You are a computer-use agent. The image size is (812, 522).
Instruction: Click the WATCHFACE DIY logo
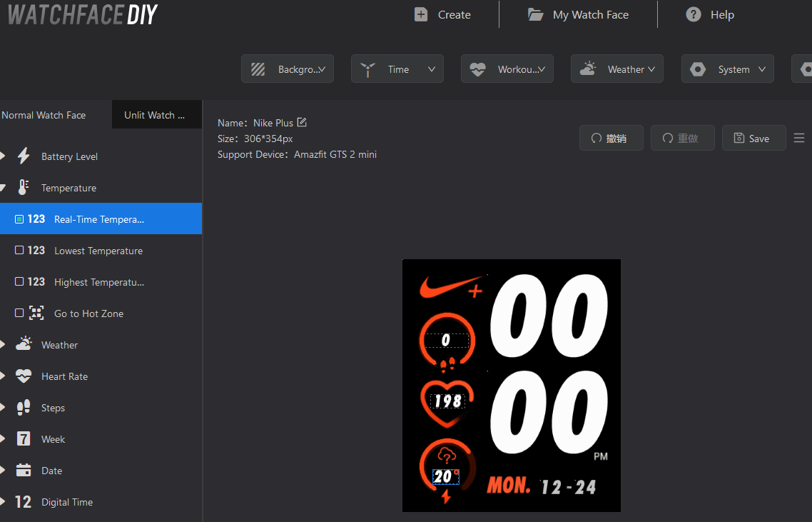83,14
